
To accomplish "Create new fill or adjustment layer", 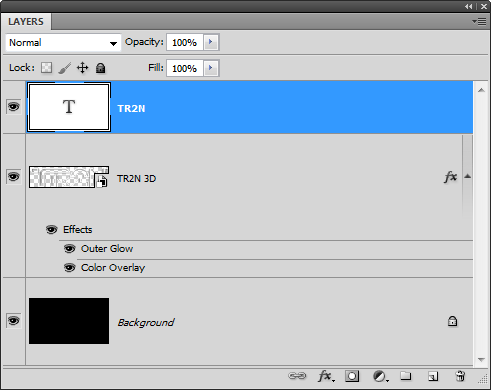I will pyautogui.click(x=381, y=376).
